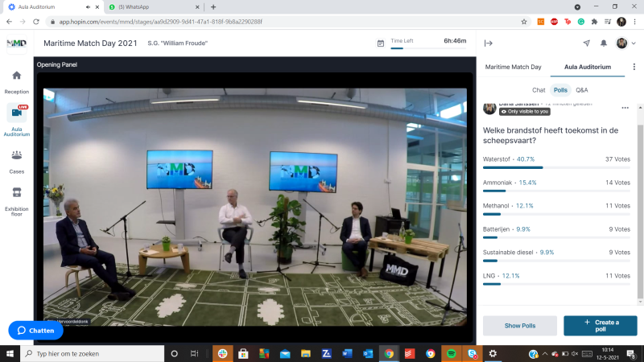Switch to the WhatsApp browser tab

coord(152,7)
